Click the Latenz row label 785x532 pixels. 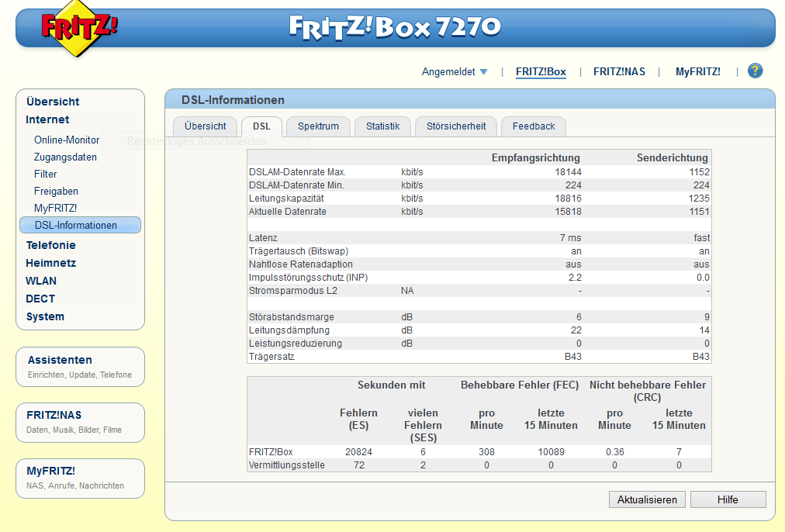263,238
